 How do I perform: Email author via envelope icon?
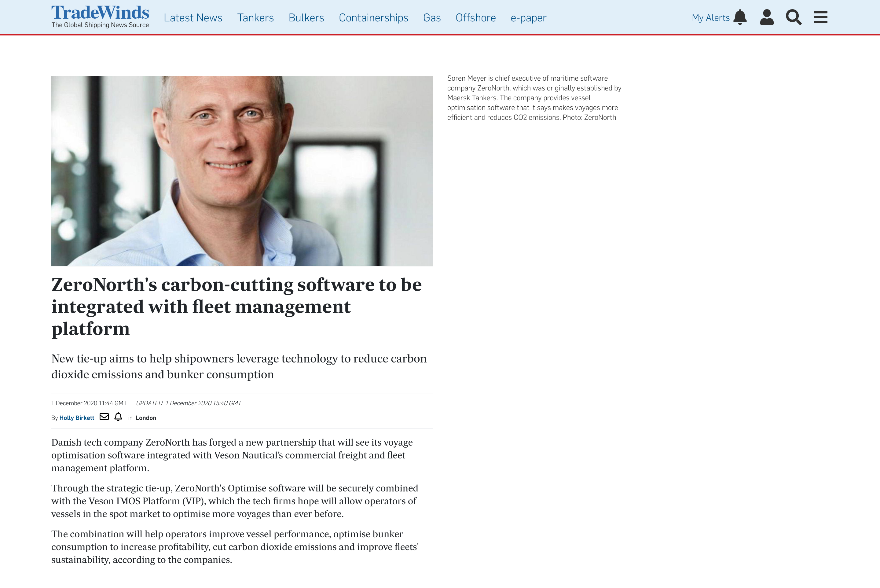pos(104,417)
